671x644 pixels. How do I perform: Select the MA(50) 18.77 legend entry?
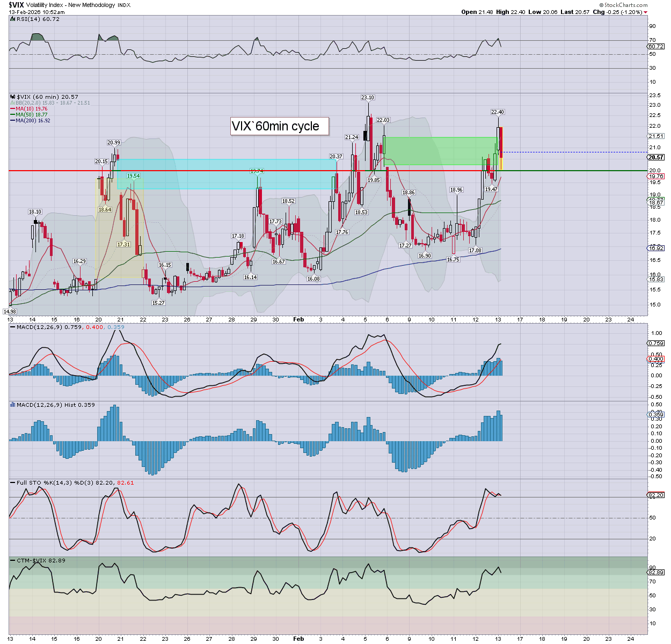pyautogui.click(x=31, y=115)
